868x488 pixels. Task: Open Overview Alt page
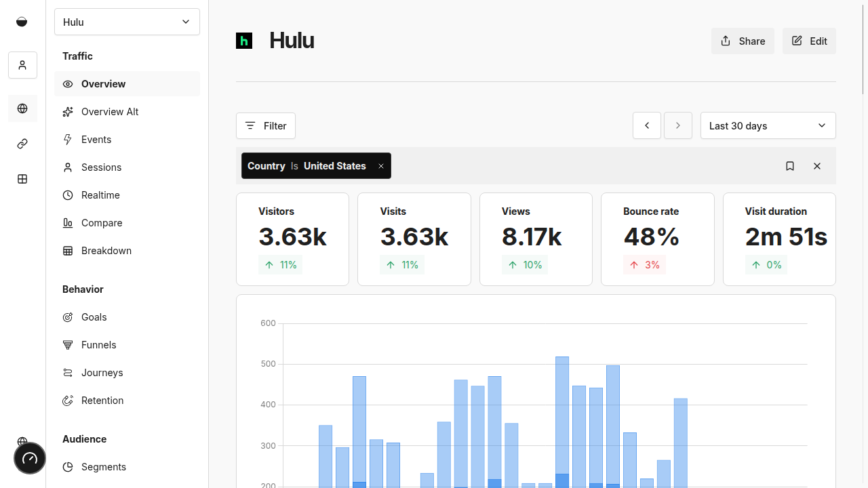[127, 112]
